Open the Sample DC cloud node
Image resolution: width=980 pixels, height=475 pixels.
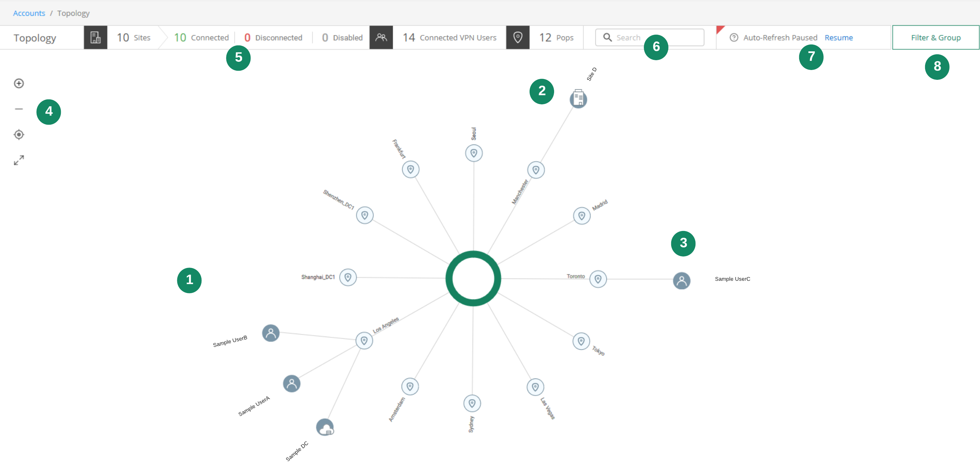point(325,427)
